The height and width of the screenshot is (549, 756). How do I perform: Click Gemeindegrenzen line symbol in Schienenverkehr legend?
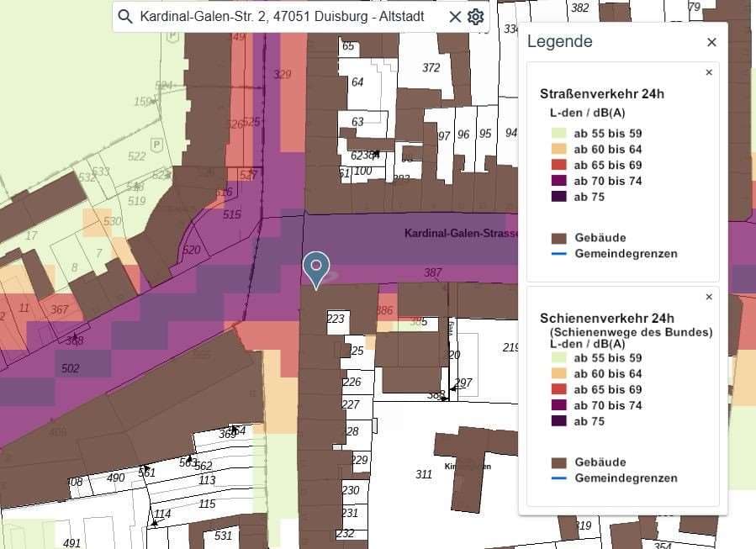click(559, 478)
